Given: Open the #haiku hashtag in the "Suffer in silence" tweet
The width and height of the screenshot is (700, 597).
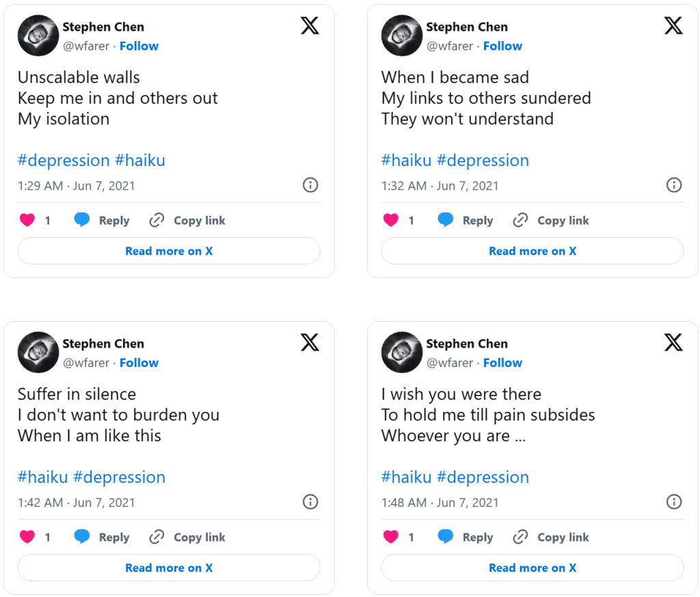Looking at the screenshot, I should click(x=42, y=477).
